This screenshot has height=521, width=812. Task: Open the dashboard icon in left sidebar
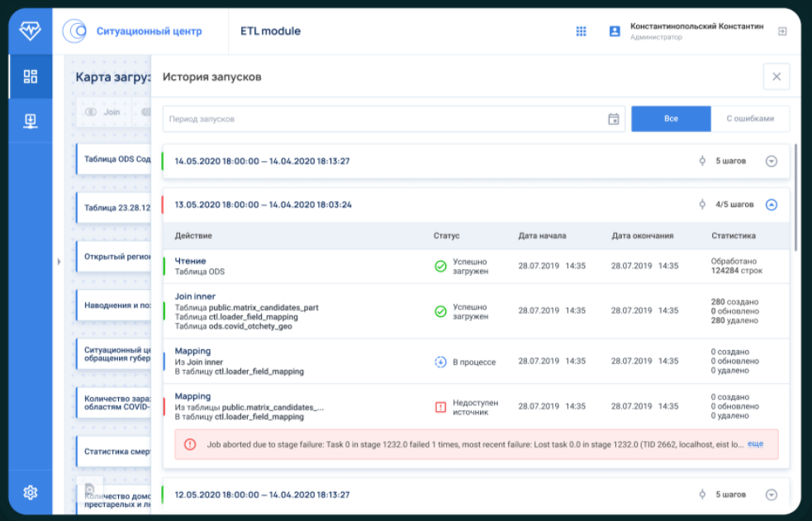pos(30,76)
